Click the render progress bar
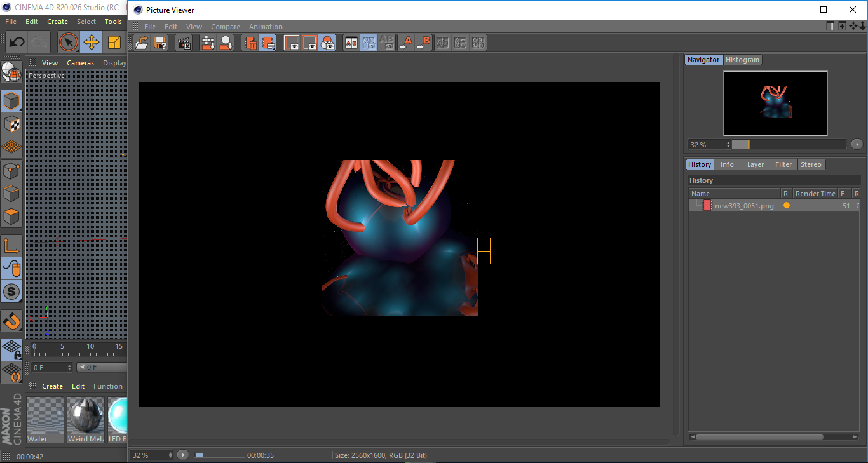 click(220, 455)
